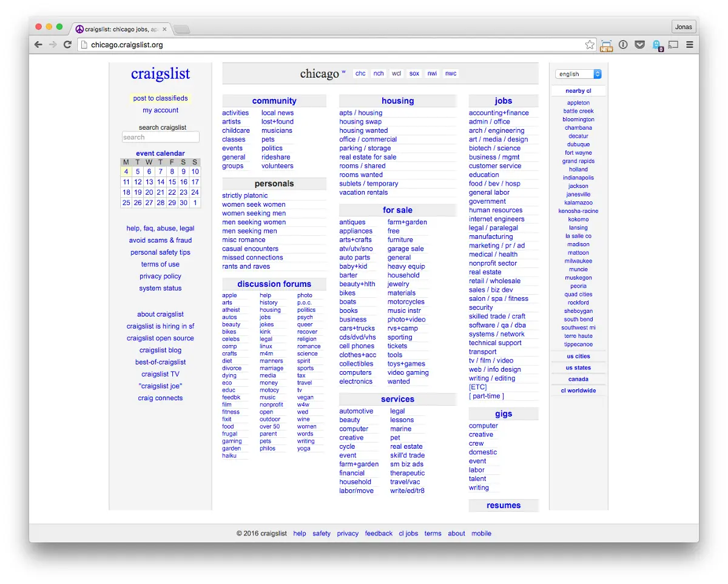728x584 pixels.
Task: Open software / qa / dba jobs
Action: [x=497, y=326]
